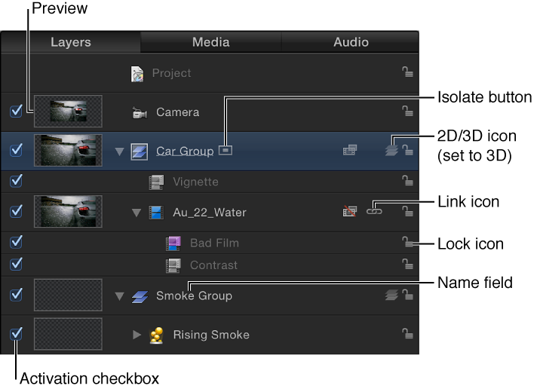Viewport: 537px width, 392px height.
Task: Lock the Contrast filter
Action: (x=407, y=264)
